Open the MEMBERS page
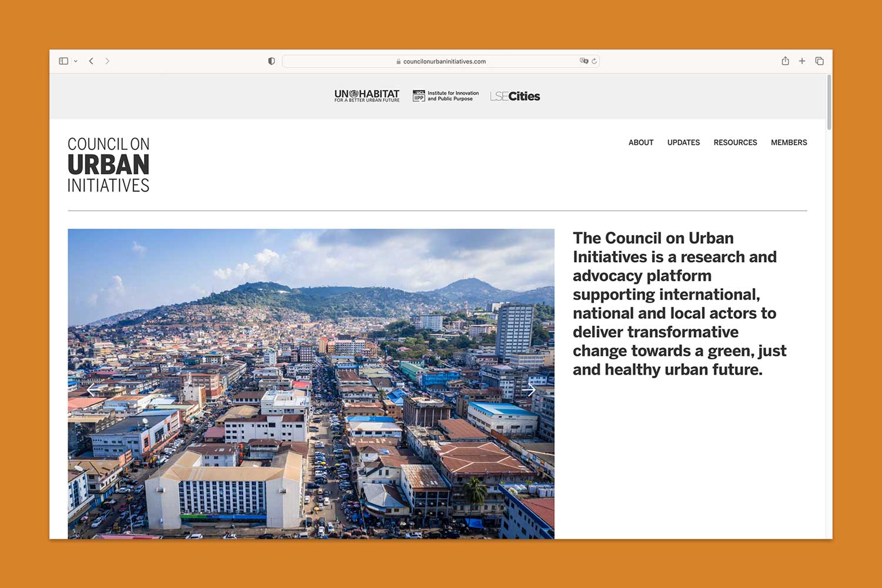This screenshot has height=588, width=882. pyautogui.click(x=789, y=142)
